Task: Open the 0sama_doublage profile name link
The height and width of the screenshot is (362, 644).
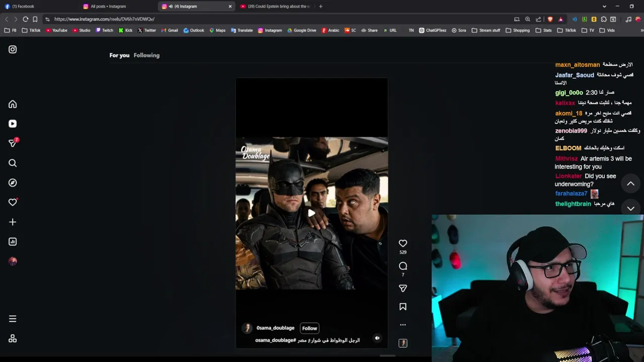Action: click(x=275, y=328)
